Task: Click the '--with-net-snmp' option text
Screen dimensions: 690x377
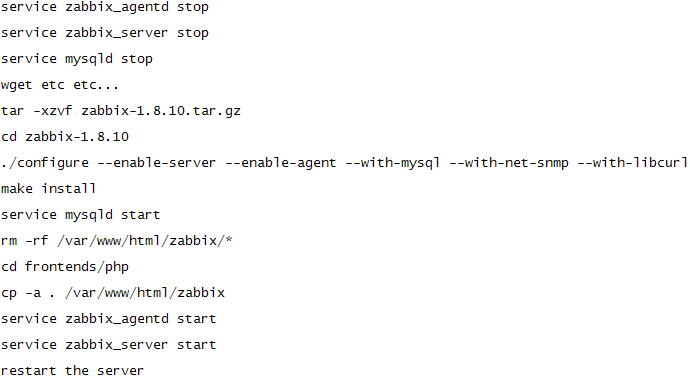Action: point(509,163)
